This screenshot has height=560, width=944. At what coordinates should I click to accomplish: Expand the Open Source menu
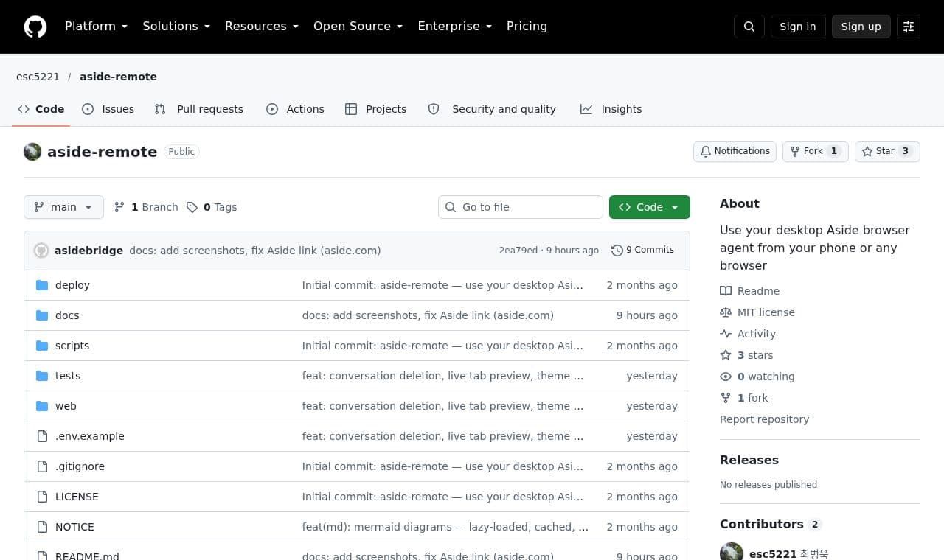[x=358, y=27]
